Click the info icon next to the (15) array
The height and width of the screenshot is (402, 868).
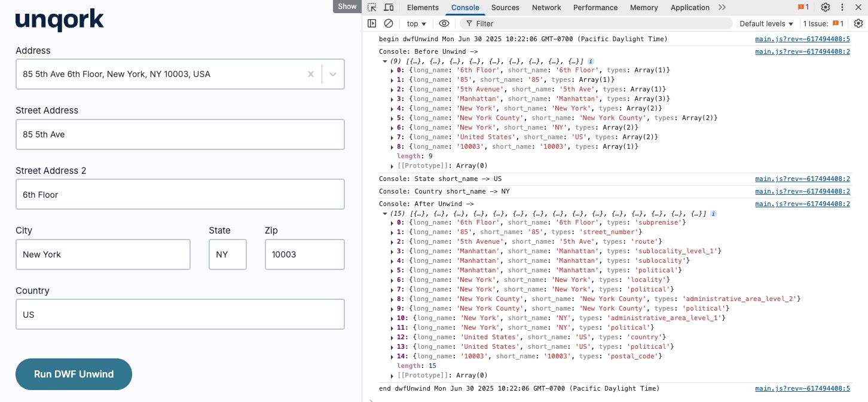click(x=714, y=213)
